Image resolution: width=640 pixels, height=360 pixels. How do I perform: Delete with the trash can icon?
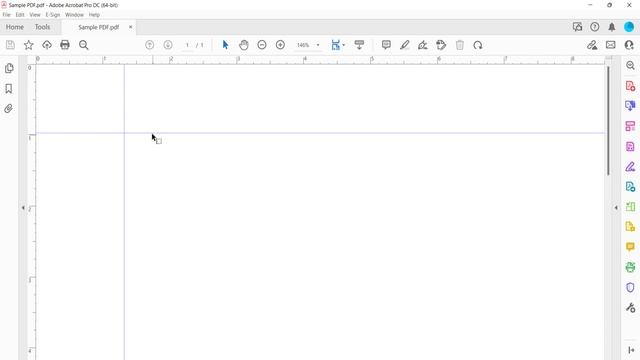[460, 45]
